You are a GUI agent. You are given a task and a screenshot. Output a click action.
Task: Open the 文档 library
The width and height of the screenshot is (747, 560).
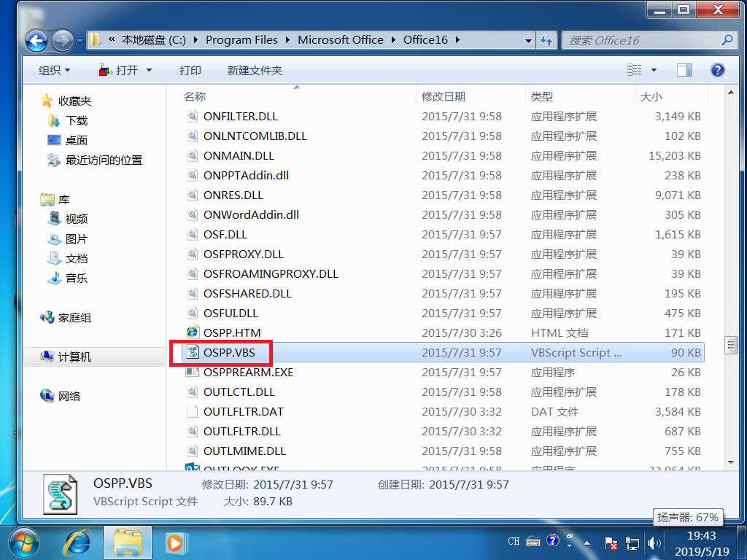(76, 259)
